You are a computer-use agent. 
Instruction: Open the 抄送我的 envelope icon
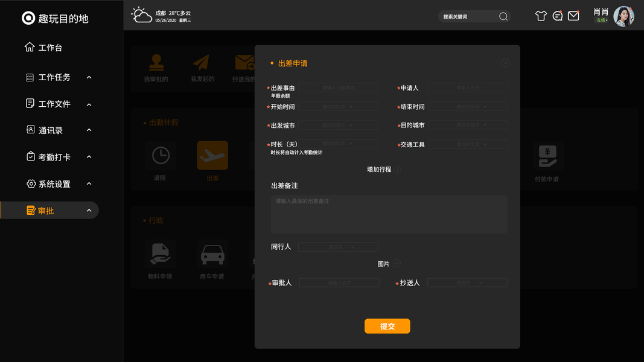pos(244,63)
